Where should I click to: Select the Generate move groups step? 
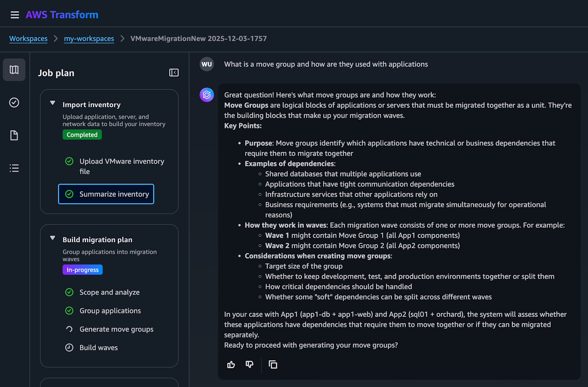click(116, 329)
